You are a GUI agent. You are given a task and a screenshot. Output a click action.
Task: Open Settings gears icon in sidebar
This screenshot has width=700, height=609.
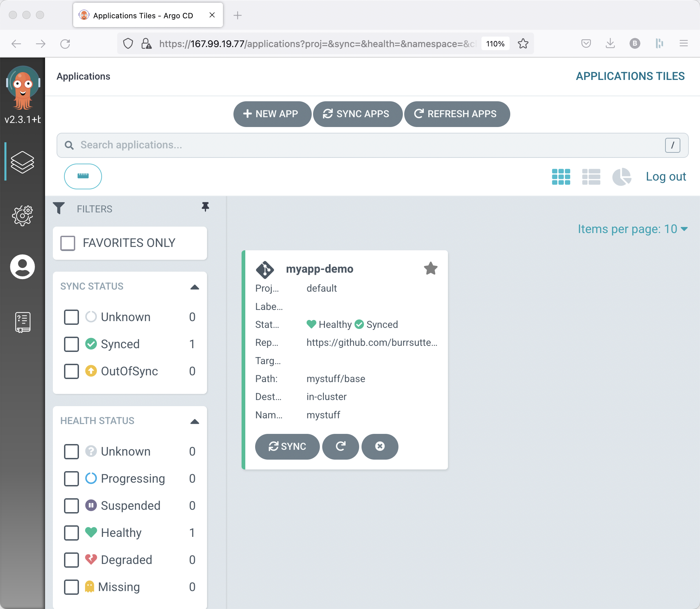coord(22,215)
